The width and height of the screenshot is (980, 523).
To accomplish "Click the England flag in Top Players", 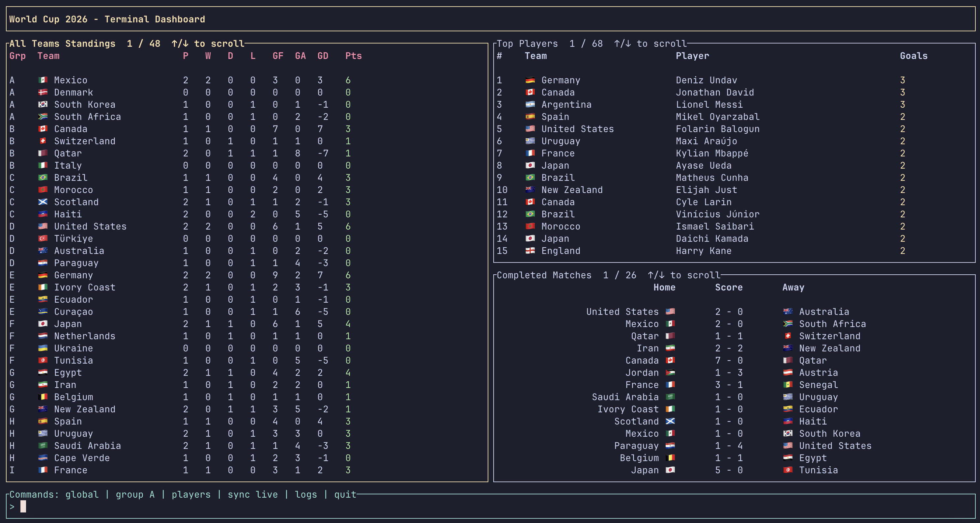I will [x=530, y=250].
